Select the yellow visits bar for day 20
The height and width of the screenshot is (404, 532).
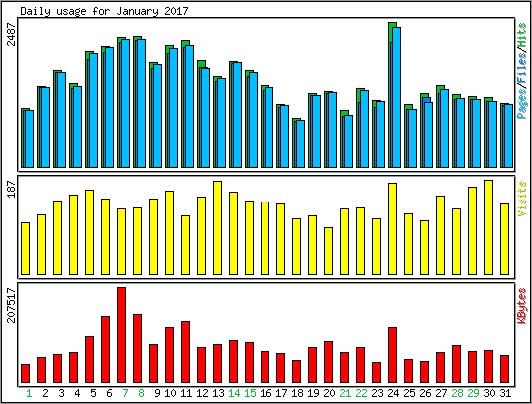[x=328, y=251]
